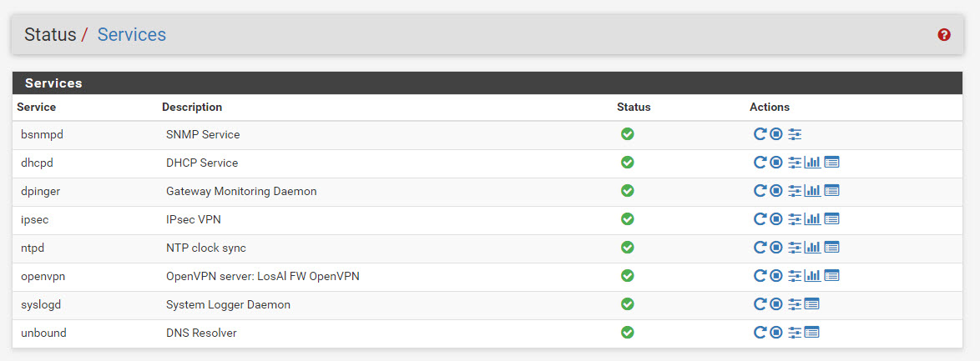Select the openvpn service name

click(43, 276)
